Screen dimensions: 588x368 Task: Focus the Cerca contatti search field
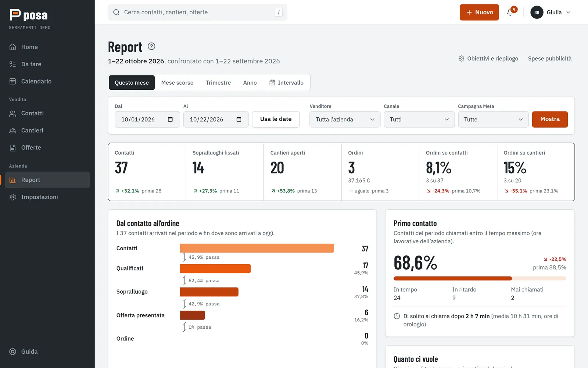tap(198, 12)
